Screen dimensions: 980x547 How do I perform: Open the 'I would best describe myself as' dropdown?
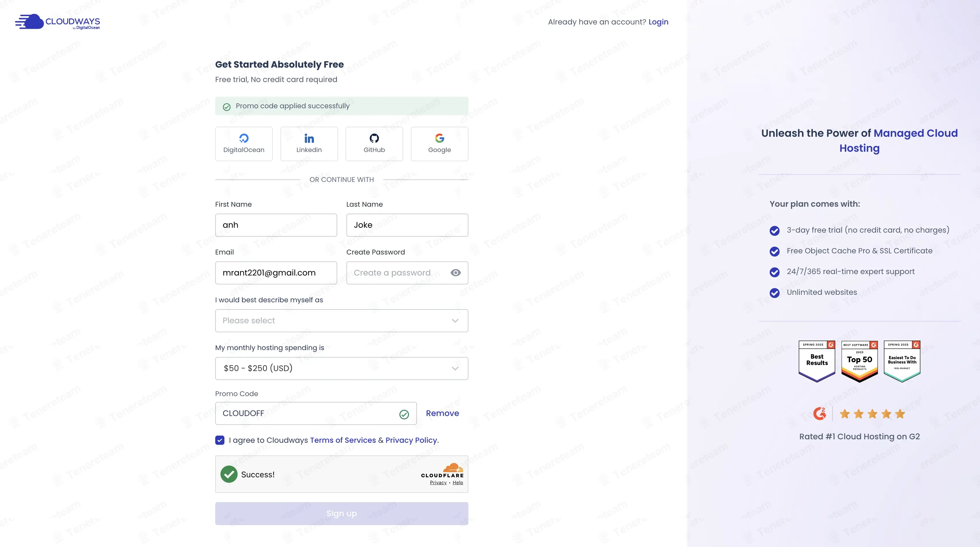342,320
